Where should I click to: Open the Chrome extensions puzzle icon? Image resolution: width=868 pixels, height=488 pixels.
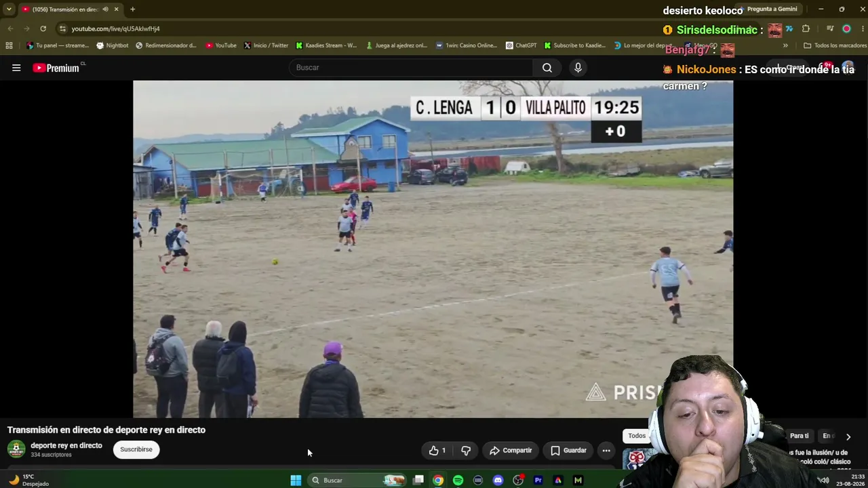point(806,28)
